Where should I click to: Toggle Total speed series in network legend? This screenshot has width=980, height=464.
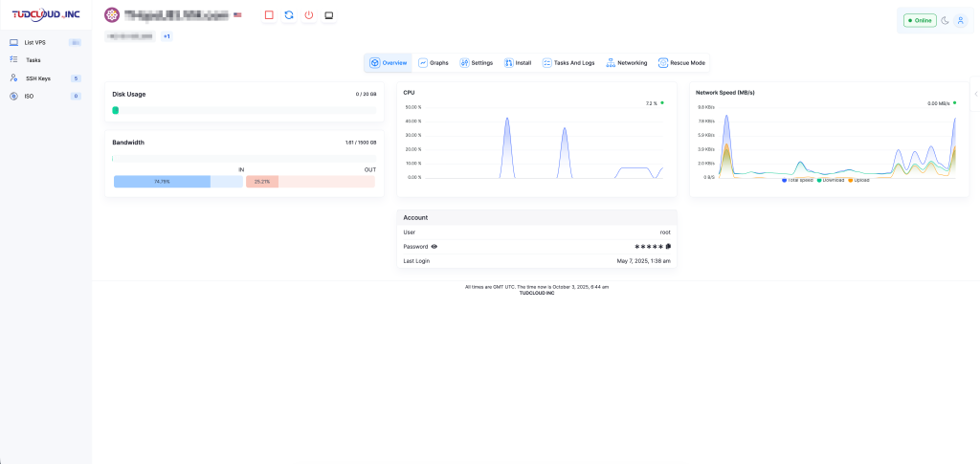[797, 180]
